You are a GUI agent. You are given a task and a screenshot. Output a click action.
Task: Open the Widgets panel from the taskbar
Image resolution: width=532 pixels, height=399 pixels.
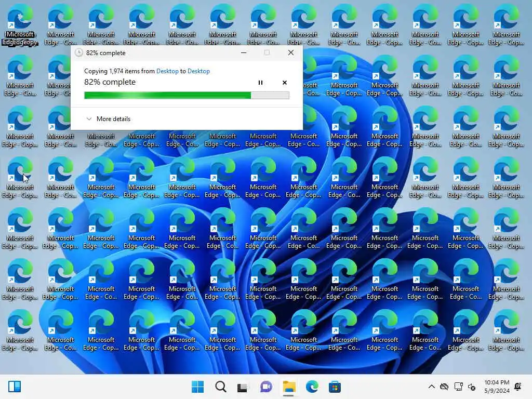point(14,387)
